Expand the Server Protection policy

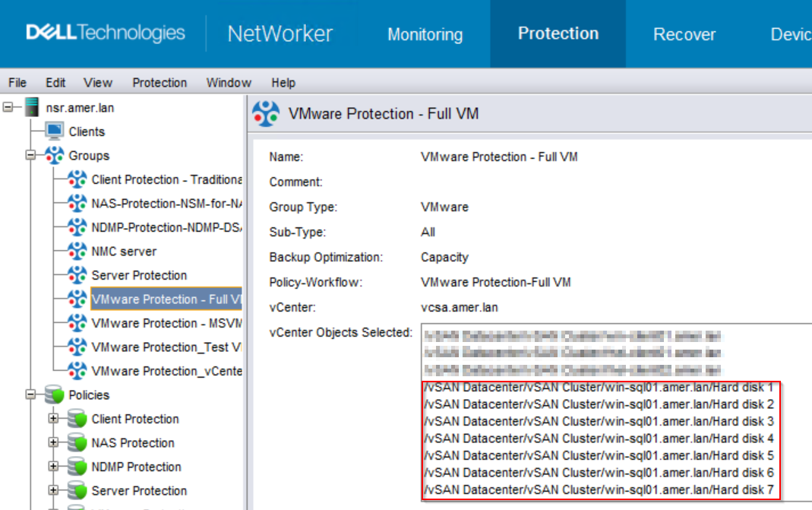point(53,489)
